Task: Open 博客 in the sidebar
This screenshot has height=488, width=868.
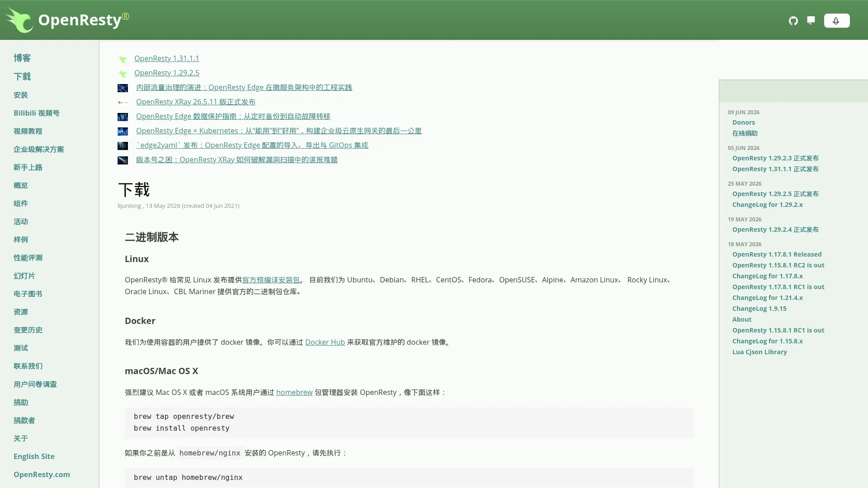Action: tap(22, 58)
